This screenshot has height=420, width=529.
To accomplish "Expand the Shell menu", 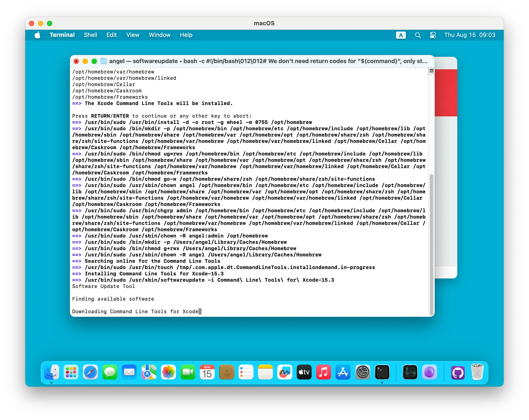I will point(90,35).
